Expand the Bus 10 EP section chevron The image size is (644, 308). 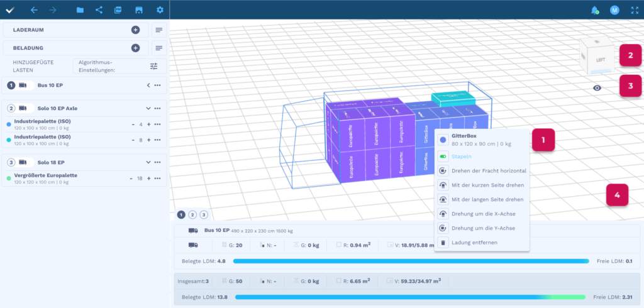148,85
